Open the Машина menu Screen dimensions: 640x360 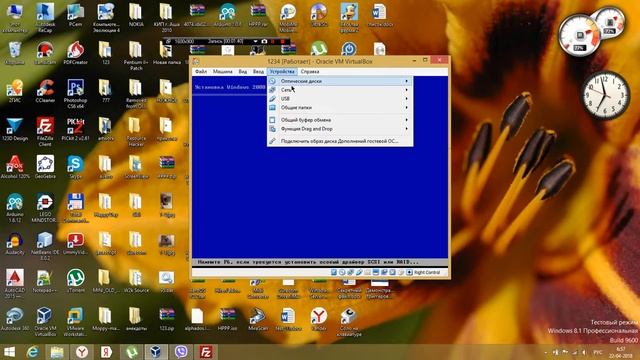tap(222, 71)
